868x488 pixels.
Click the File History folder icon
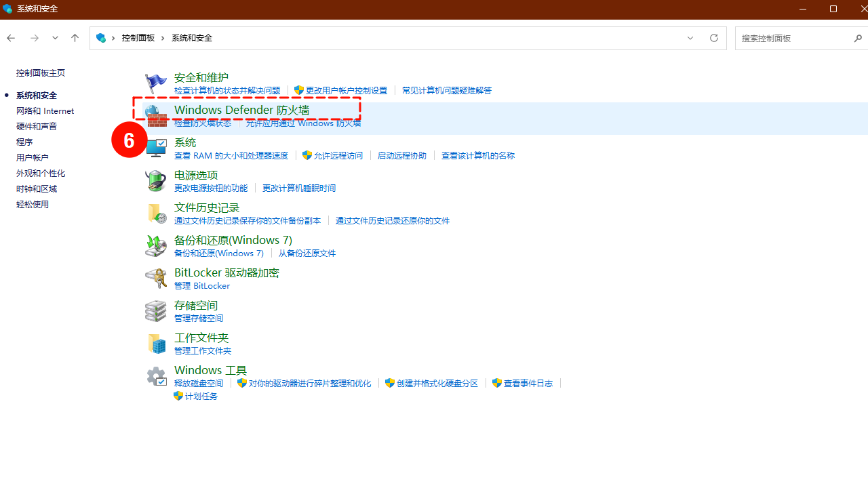(156, 213)
